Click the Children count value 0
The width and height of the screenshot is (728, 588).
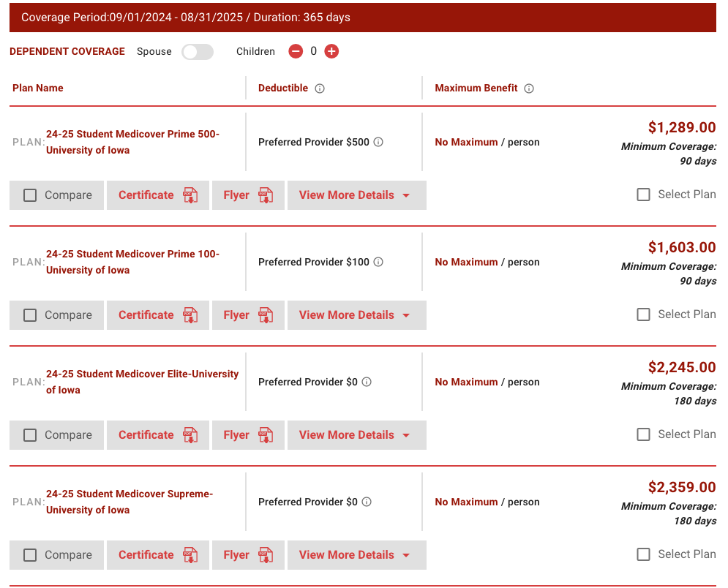coord(313,51)
